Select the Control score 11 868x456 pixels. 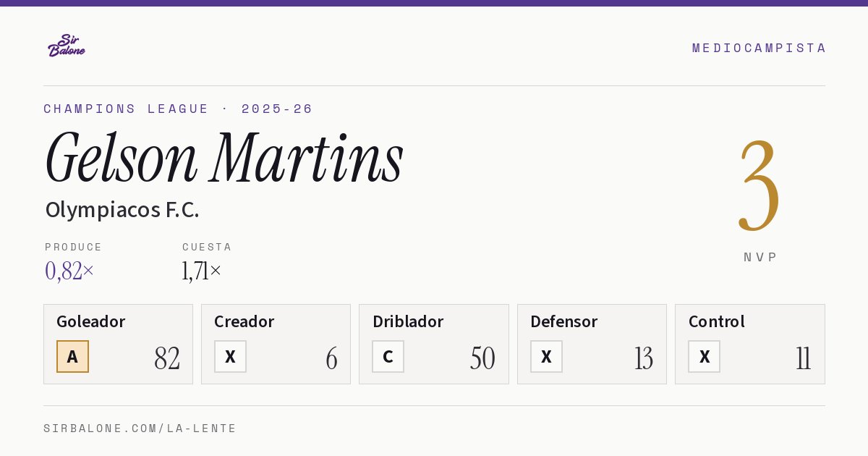click(804, 358)
